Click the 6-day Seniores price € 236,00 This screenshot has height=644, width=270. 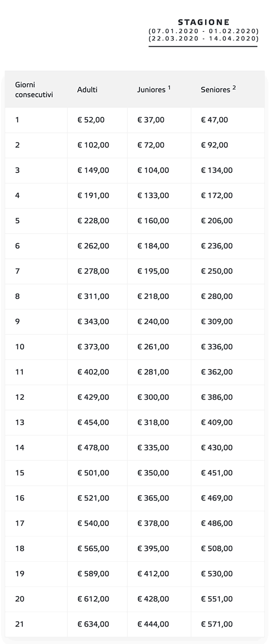[216, 246]
